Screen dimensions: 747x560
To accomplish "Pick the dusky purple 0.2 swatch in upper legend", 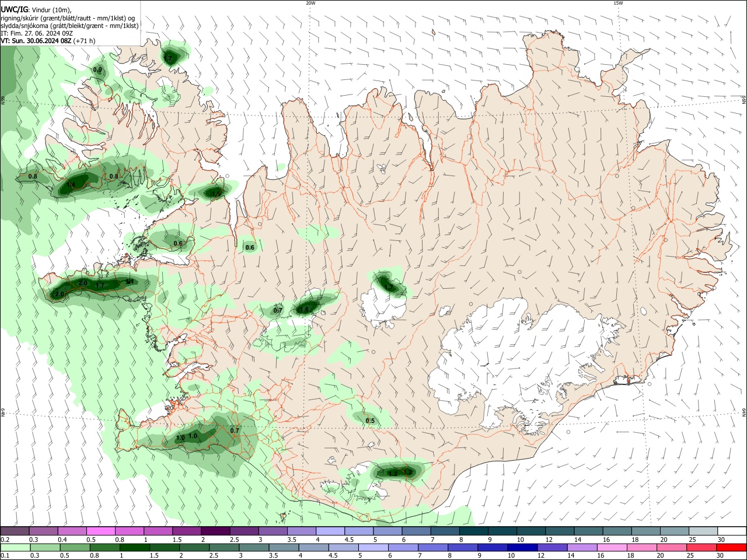I will tap(15, 531).
